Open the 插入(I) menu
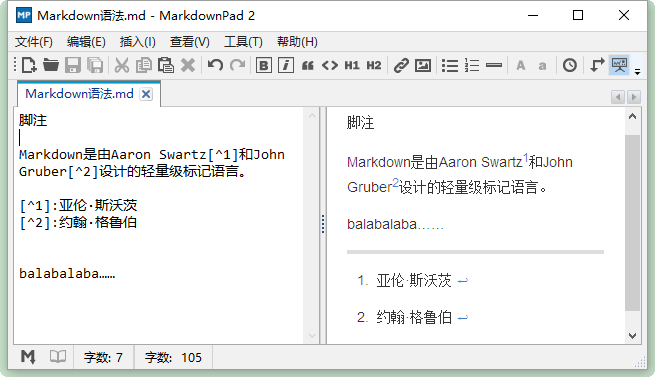655x377 pixels. point(137,42)
